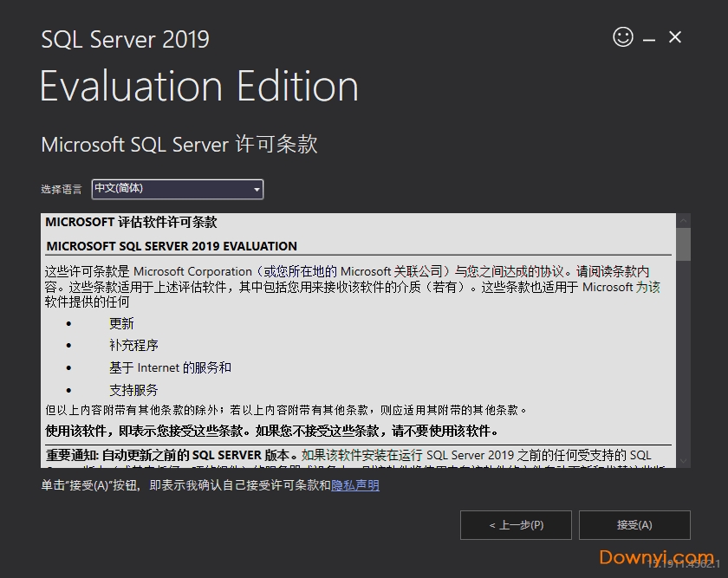Viewport: 728px width, 578px height.
Task: Click the 接受(A) accept button
Action: [x=634, y=525]
